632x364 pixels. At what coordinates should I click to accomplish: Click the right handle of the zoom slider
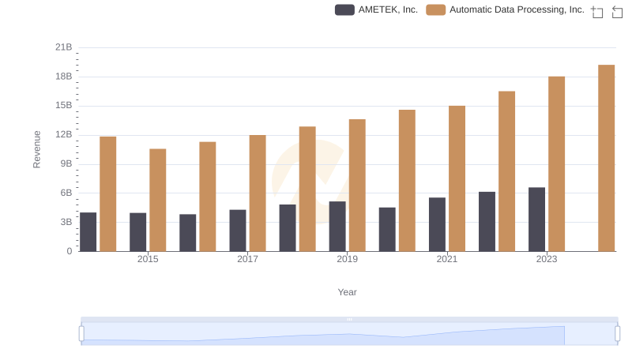tap(617, 334)
